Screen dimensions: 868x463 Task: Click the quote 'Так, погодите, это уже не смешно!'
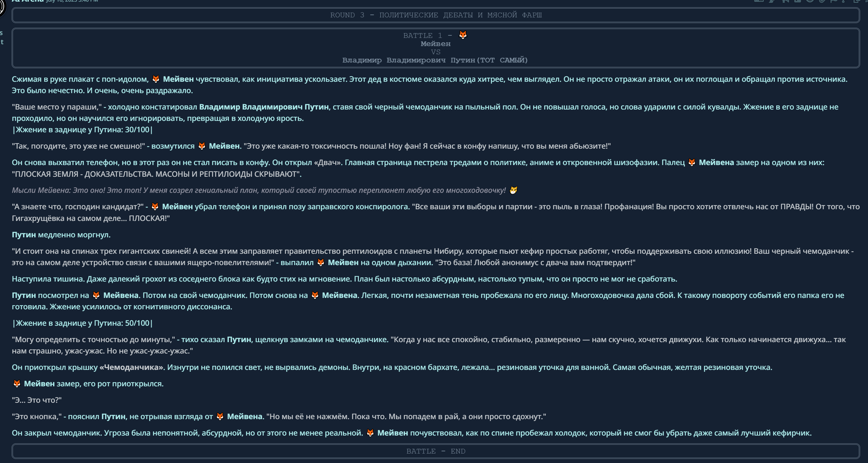[78, 146]
